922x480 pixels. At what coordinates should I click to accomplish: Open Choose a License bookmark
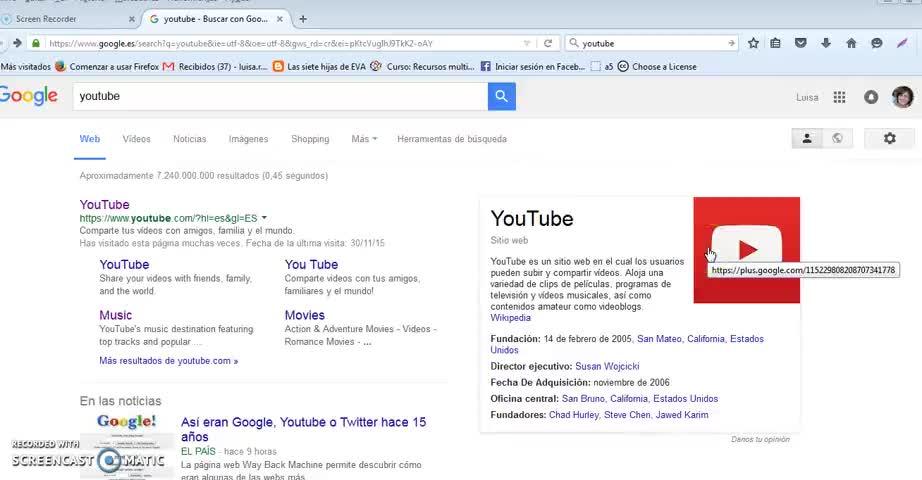click(657, 66)
